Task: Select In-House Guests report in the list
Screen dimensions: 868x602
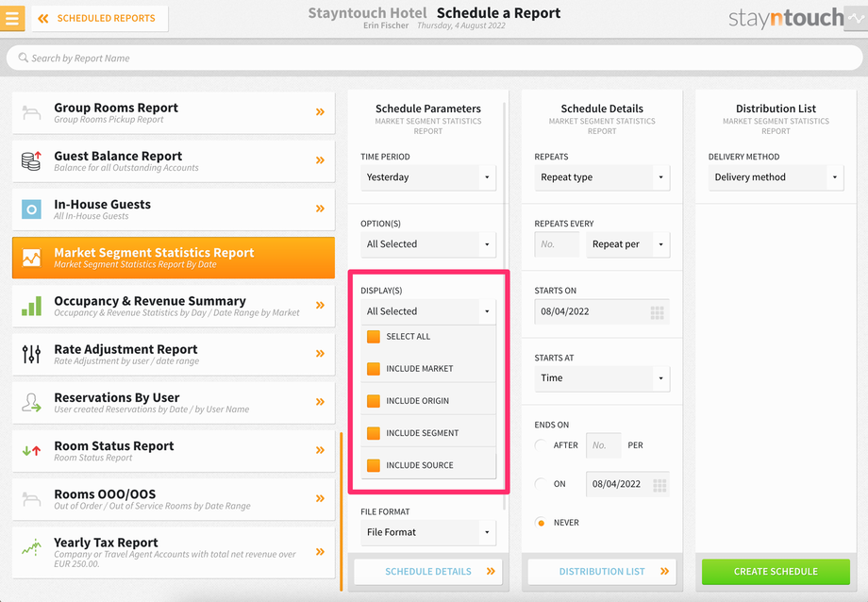Action: pyautogui.click(x=174, y=209)
